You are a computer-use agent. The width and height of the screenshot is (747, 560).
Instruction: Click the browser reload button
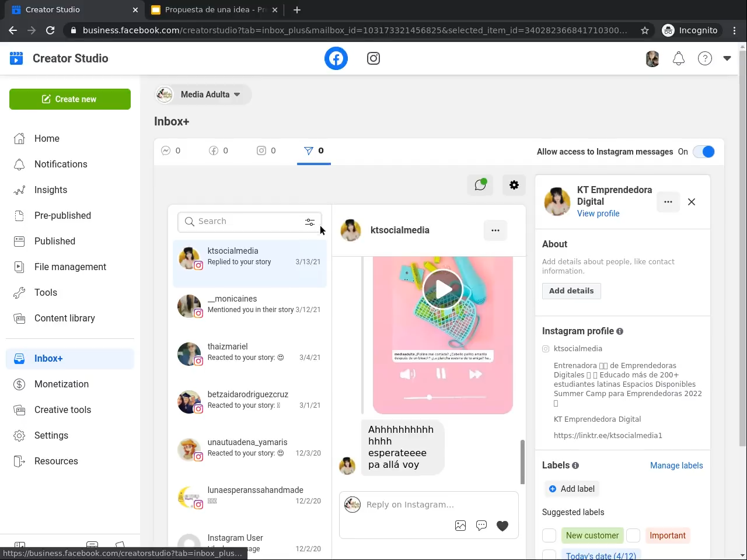coord(50,30)
